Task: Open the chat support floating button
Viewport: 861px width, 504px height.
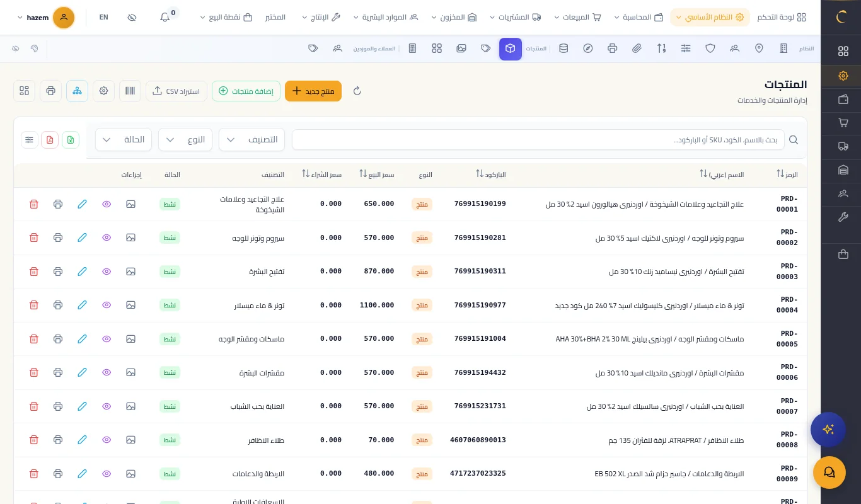Action: [829, 472]
